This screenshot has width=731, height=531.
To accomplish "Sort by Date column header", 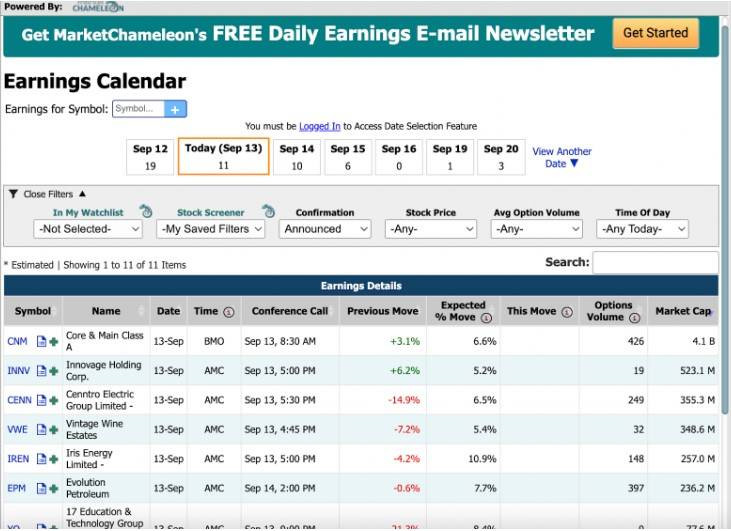I will tap(168, 311).
